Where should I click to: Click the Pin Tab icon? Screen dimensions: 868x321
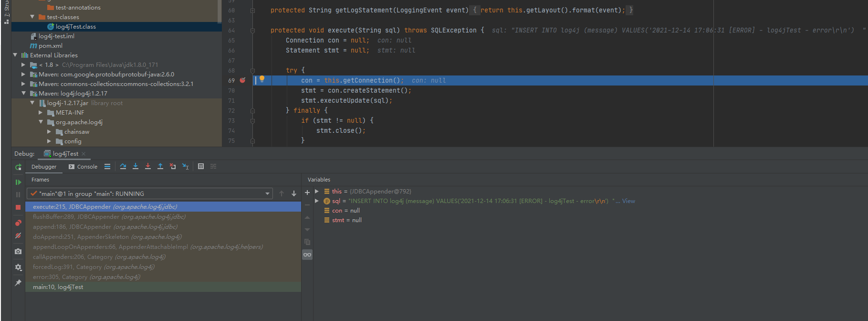18,283
